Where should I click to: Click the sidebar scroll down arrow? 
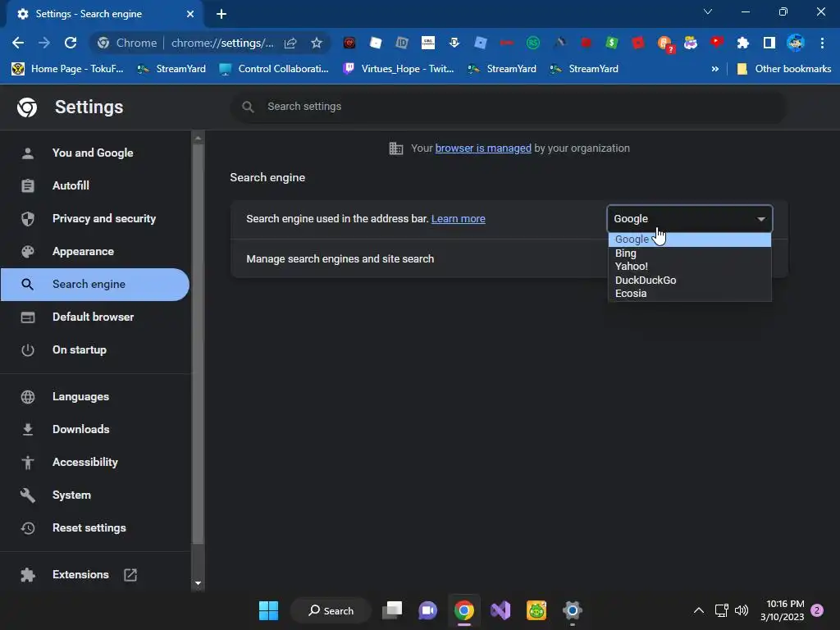[199, 583]
